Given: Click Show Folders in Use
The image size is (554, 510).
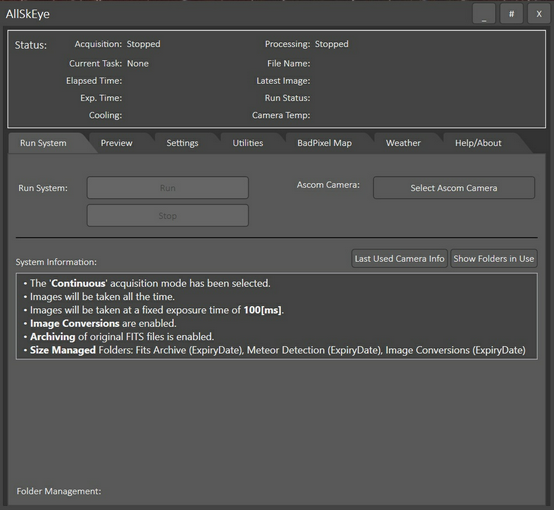Looking at the screenshot, I should coord(494,259).
